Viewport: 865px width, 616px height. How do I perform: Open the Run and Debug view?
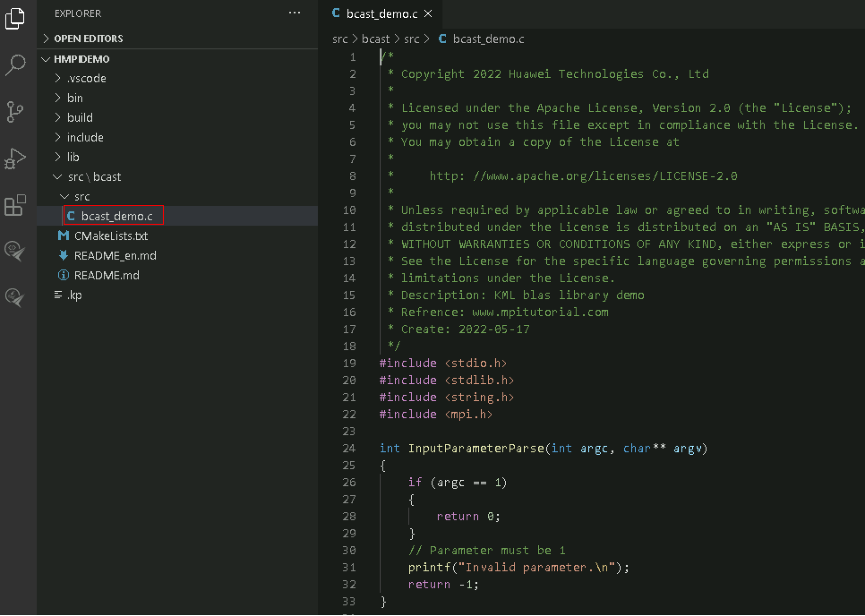(15, 159)
